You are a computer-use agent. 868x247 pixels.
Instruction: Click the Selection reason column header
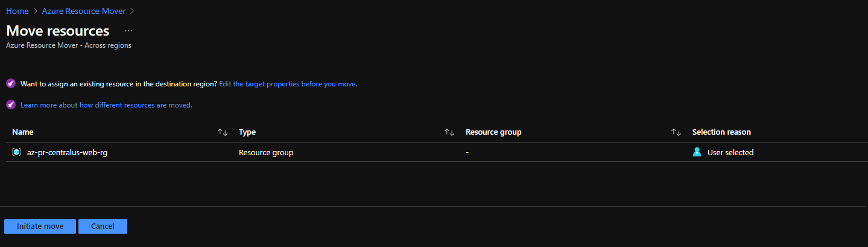(x=721, y=132)
